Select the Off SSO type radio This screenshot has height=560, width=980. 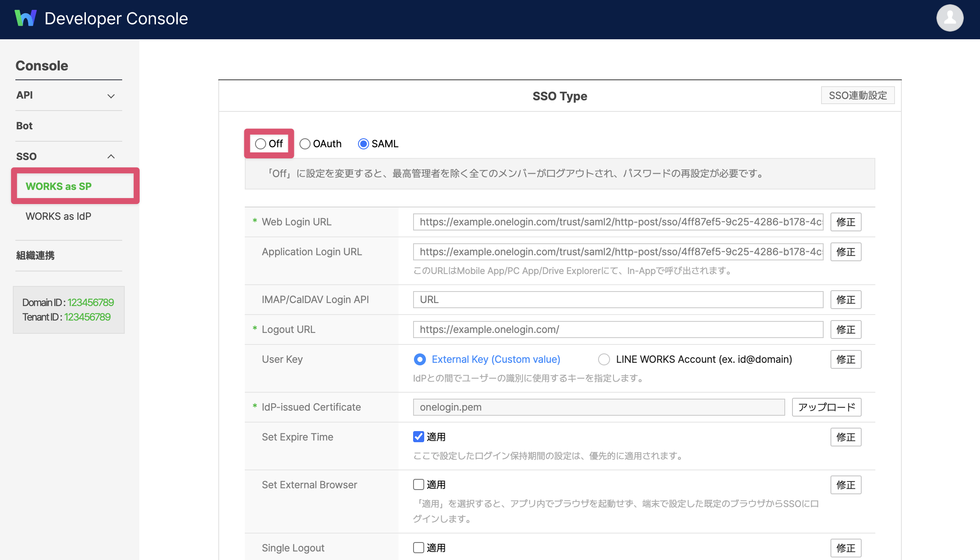click(x=261, y=144)
